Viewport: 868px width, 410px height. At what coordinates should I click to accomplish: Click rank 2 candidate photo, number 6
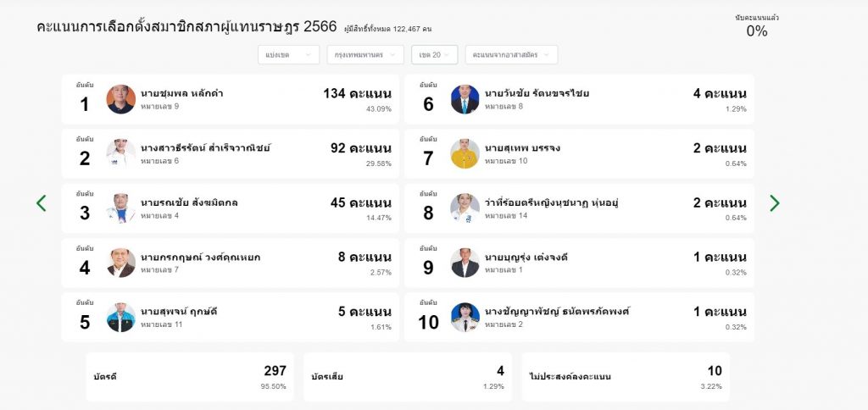(x=120, y=153)
